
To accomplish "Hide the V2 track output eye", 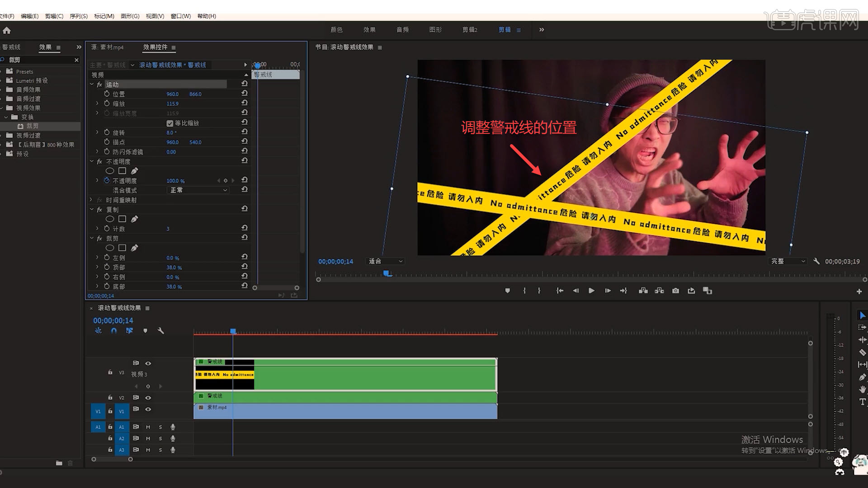I will click(148, 398).
